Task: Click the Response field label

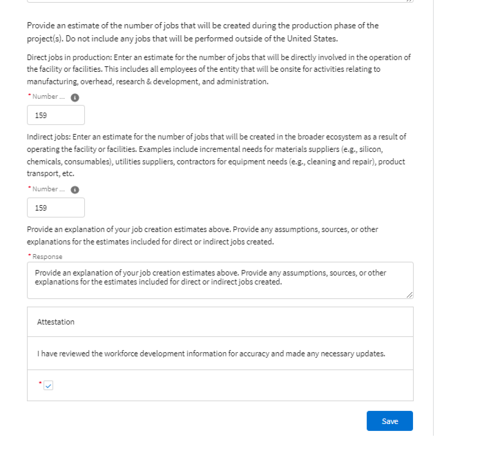Action: click(x=47, y=256)
